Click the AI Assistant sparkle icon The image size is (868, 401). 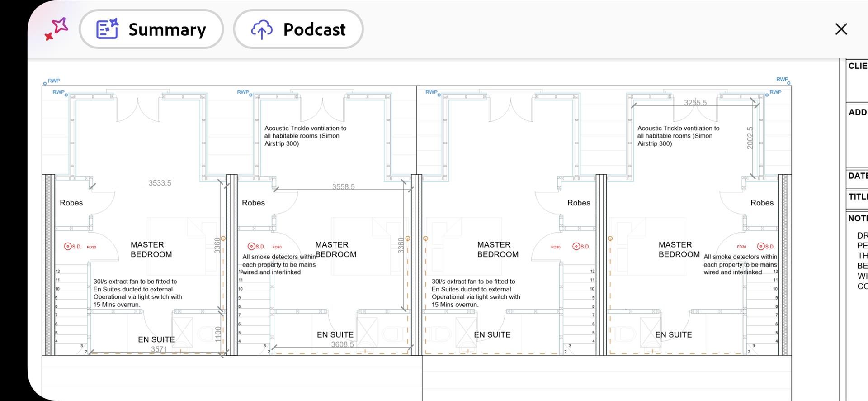[x=57, y=29]
